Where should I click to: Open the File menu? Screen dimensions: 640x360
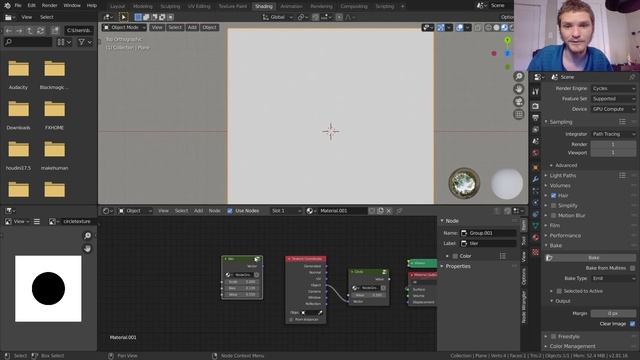coord(18,6)
